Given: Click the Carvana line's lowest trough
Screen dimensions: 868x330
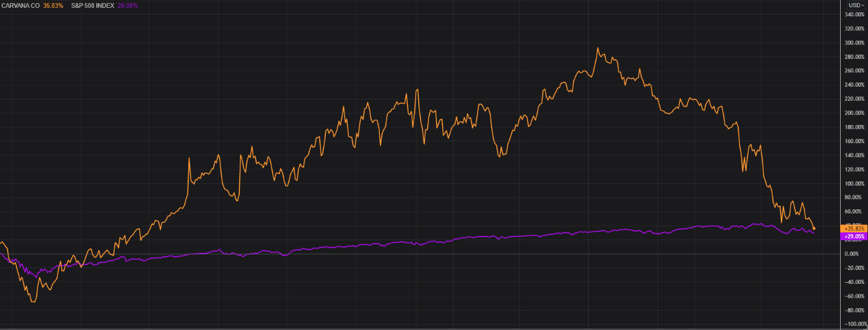Looking at the screenshot, I should (x=33, y=301).
